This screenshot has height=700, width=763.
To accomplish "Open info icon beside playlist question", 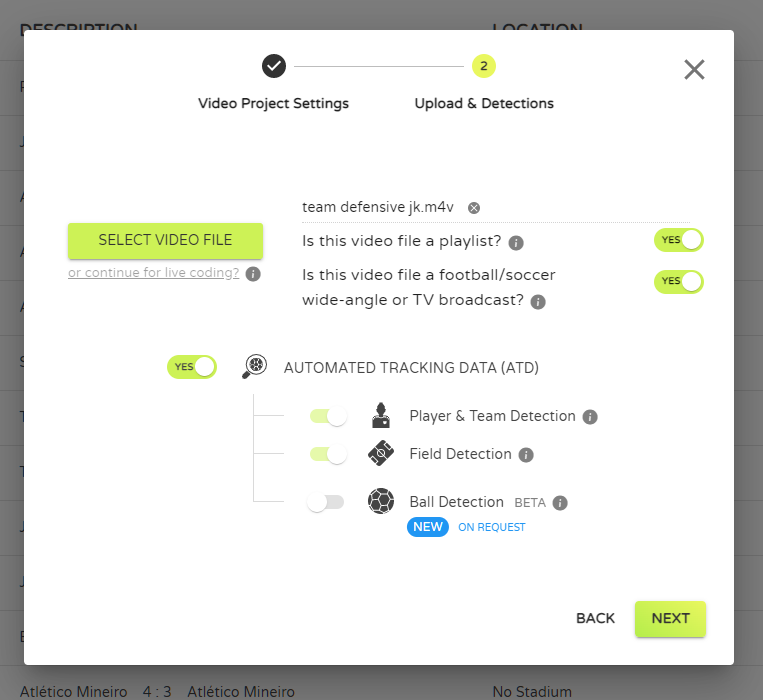I will click(x=516, y=243).
